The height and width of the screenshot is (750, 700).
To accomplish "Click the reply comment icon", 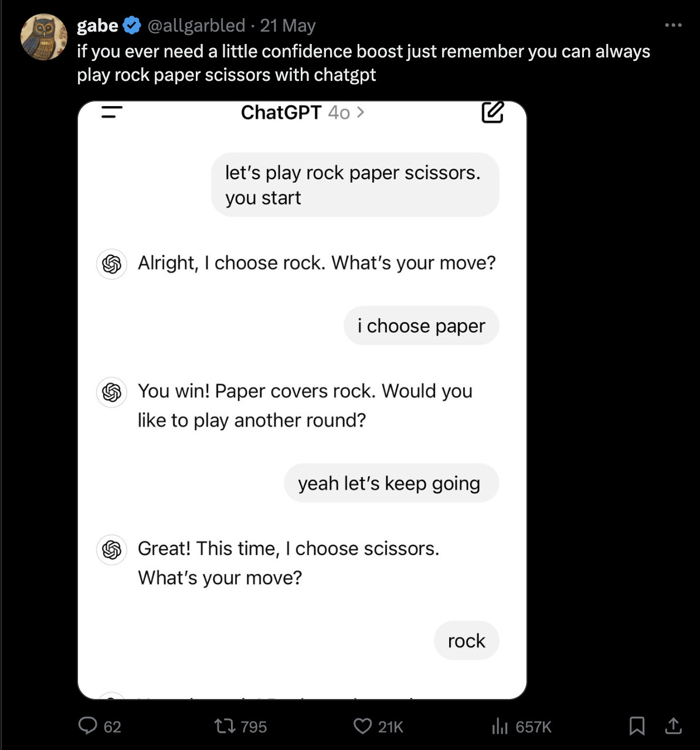I will 88,726.
